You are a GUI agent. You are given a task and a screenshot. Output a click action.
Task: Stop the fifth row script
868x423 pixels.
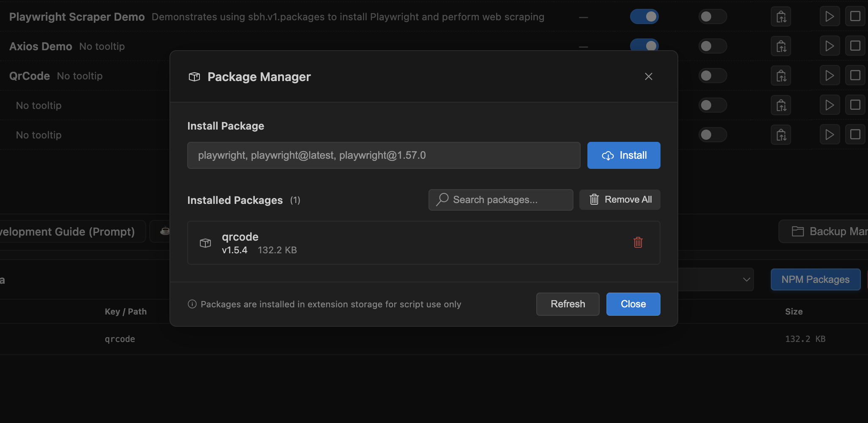click(855, 135)
